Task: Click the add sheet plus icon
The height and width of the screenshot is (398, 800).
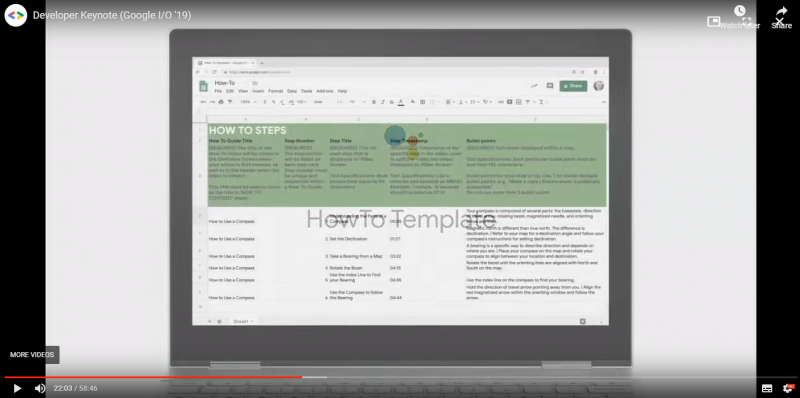Action: click(x=209, y=321)
